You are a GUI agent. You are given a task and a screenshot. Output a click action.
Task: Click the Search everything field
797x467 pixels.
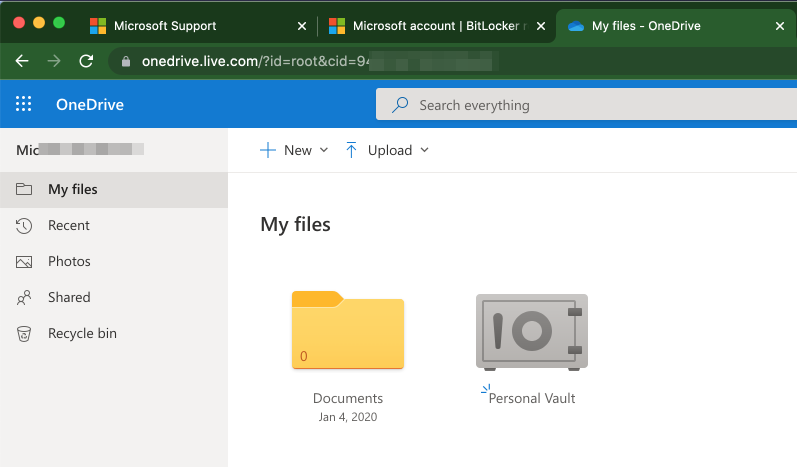[587, 105]
